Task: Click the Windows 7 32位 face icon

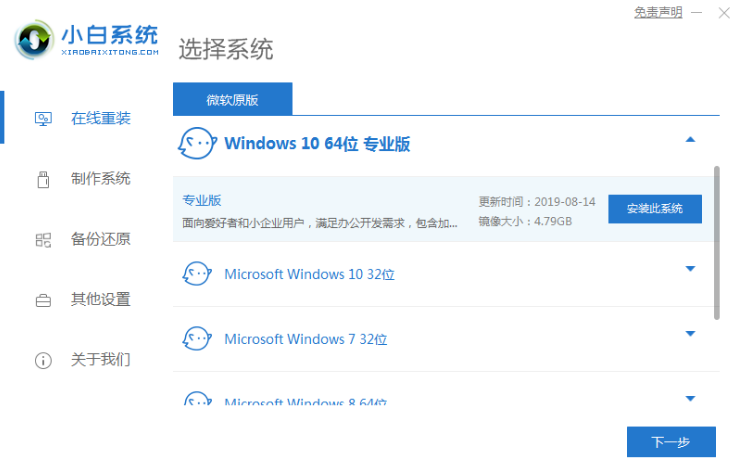Action: click(196, 339)
